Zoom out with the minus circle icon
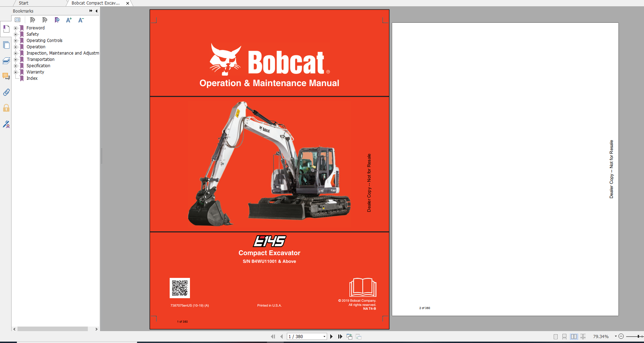The width and height of the screenshot is (644, 343). pos(621,336)
